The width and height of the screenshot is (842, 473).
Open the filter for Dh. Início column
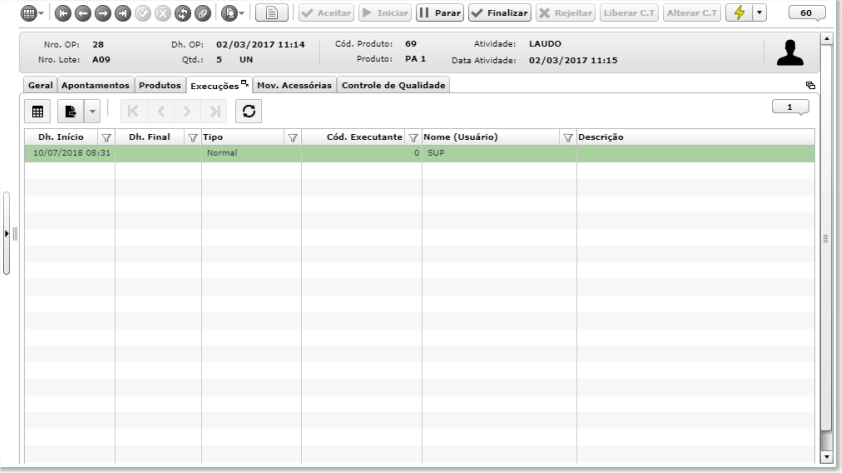coord(106,137)
